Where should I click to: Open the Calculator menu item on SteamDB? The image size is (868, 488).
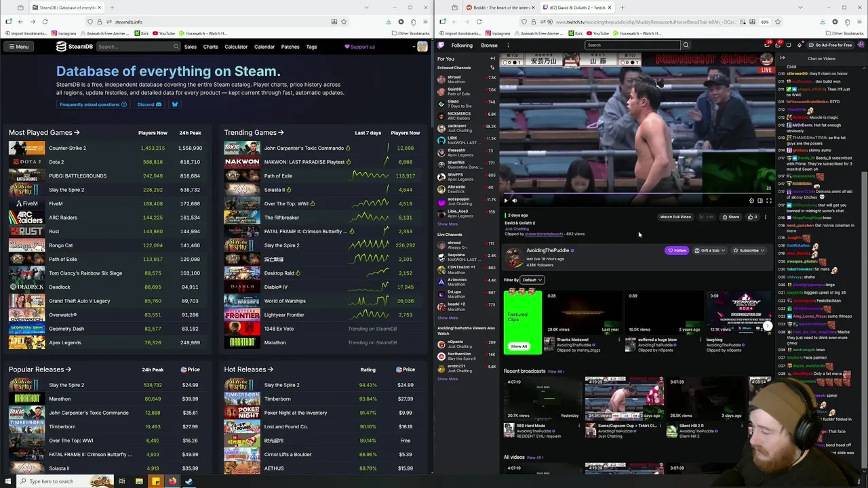(236, 47)
